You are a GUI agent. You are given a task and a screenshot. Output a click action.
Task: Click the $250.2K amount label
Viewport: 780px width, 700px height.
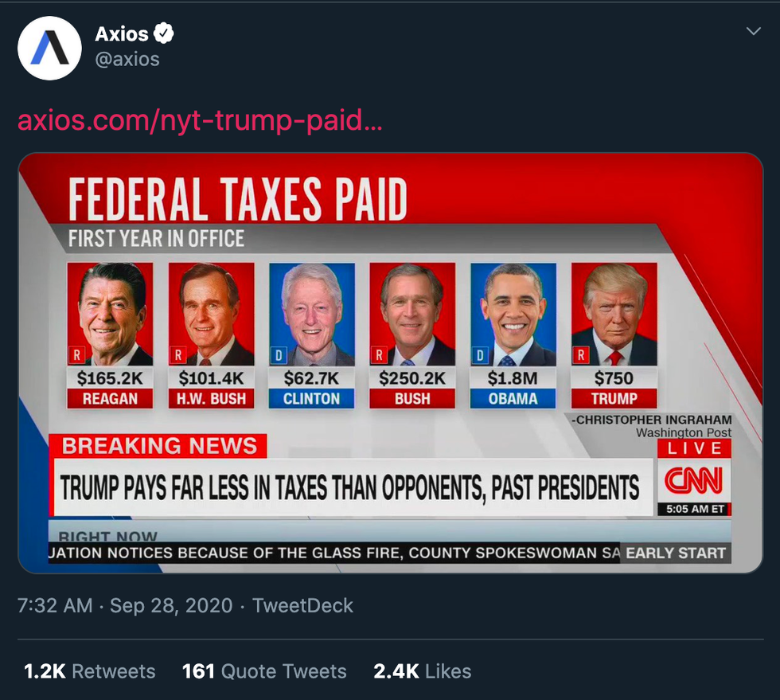(412, 378)
